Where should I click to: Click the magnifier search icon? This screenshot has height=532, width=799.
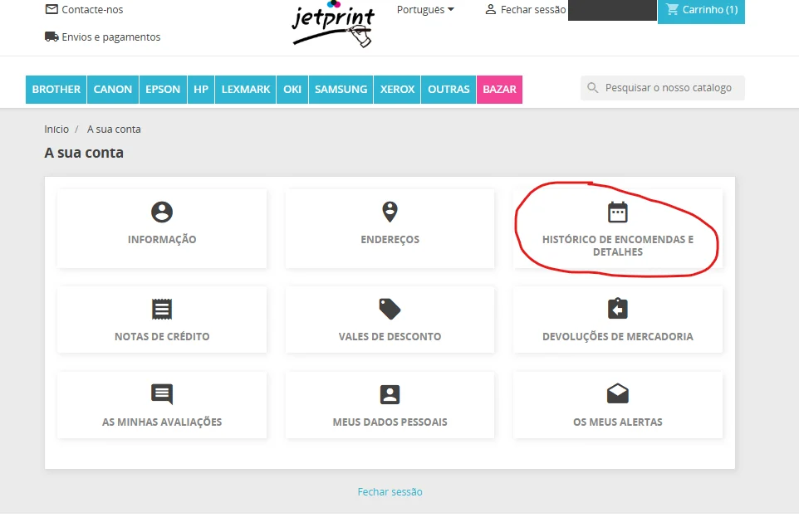click(593, 88)
